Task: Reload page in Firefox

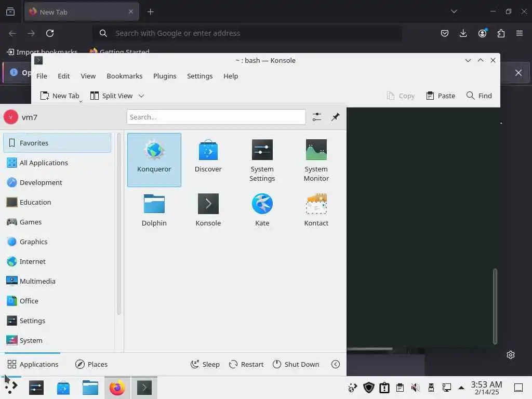Action: (x=50, y=33)
